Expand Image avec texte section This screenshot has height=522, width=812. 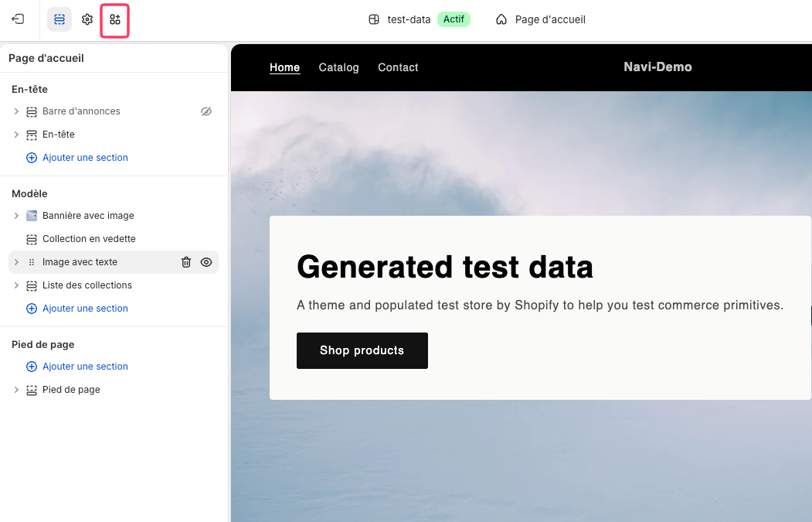click(16, 262)
